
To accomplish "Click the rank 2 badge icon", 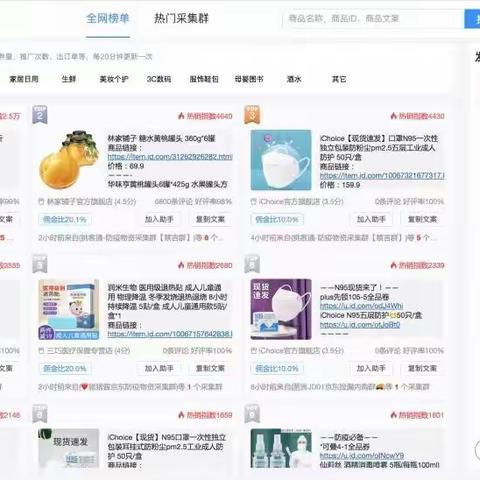I will pyautogui.click(x=40, y=115).
